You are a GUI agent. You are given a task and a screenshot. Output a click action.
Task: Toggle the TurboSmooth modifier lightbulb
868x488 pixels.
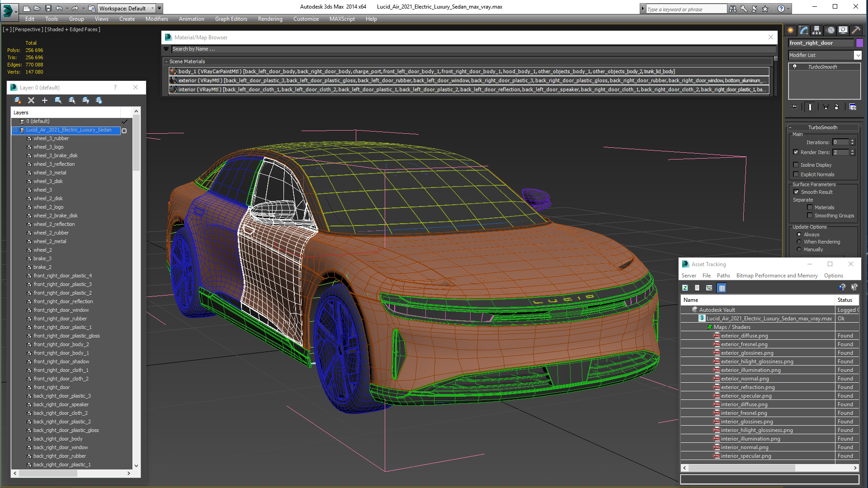[795, 67]
